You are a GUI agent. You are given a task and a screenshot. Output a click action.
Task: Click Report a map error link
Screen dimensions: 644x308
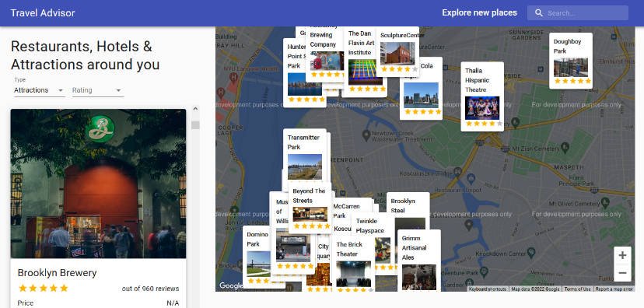click(x=614, y=289)
